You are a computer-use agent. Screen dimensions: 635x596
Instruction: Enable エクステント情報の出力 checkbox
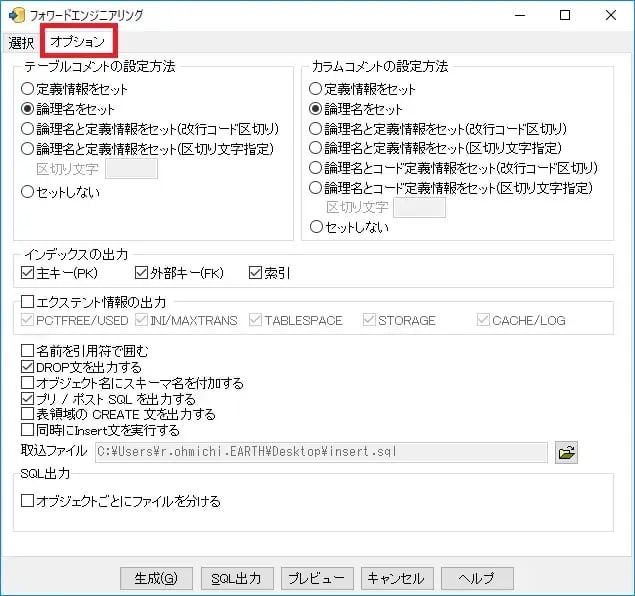pyautogui.click(x=28, y=301)
